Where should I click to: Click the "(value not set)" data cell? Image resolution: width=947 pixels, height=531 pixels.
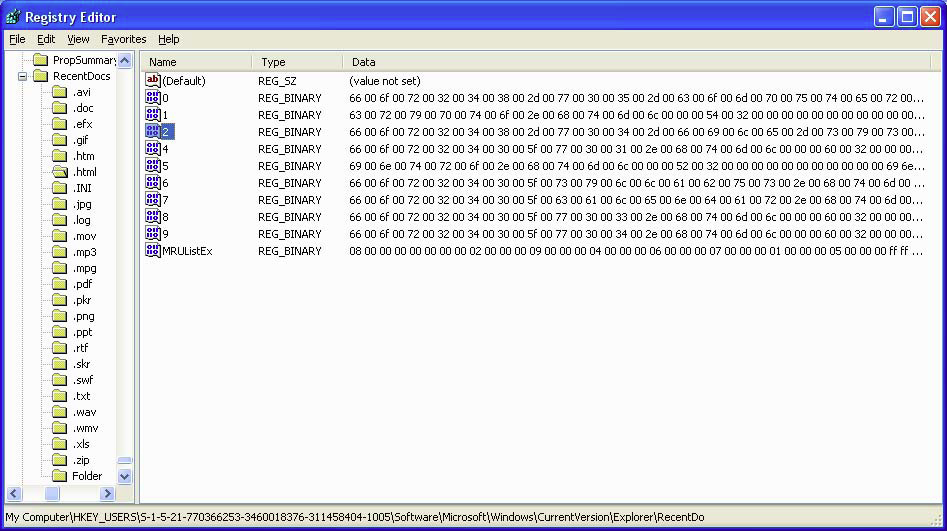(385, 81)
